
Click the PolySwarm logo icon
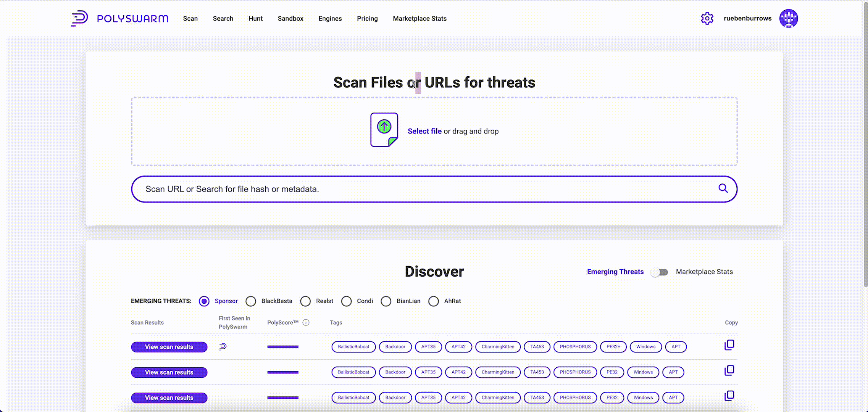point(79,18)
